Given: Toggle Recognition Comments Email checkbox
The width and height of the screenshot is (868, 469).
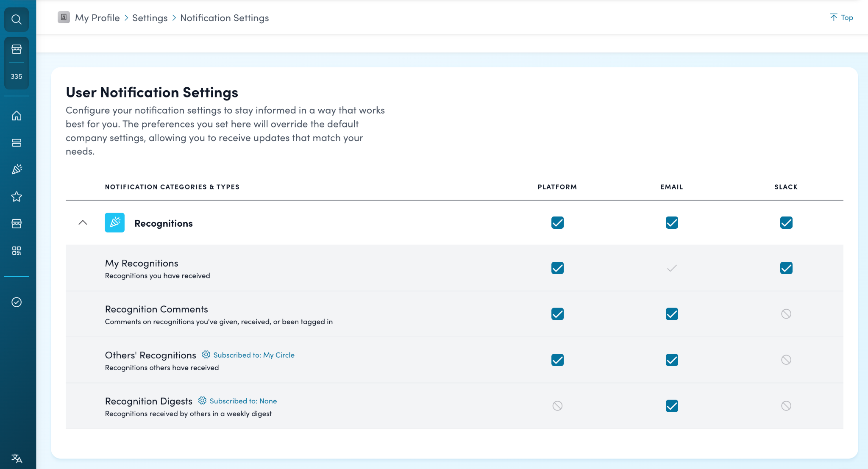Looking at the screenshot, I should 672,314.
